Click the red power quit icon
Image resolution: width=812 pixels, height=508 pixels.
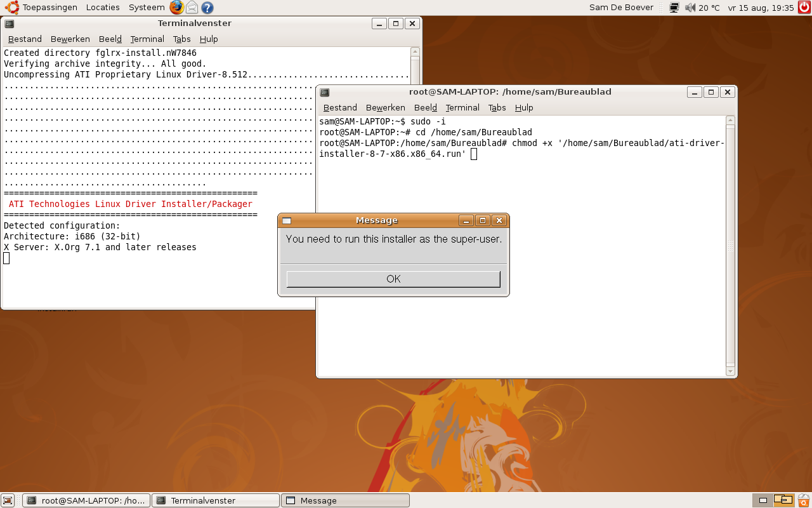pyautogui.click(x=804, y=8)
